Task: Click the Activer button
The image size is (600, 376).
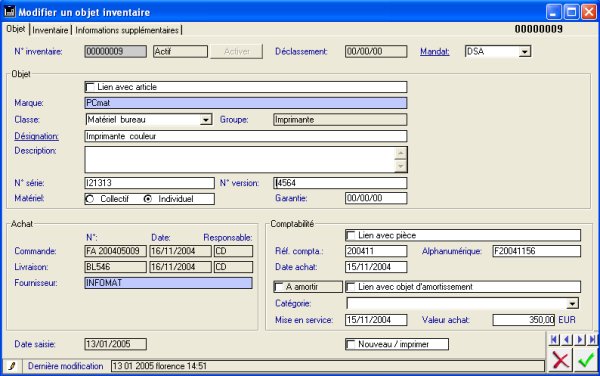Action: point(236,52)
